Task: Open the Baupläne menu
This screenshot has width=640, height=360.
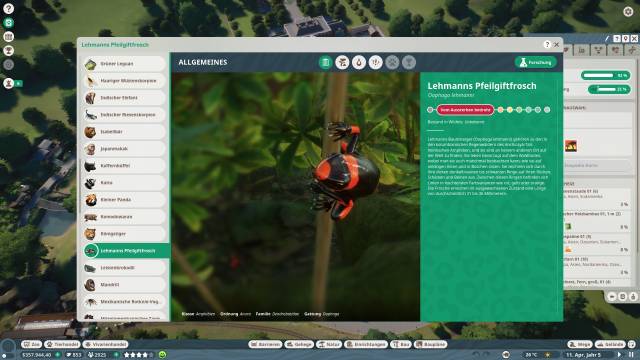Action: point(431,344)
